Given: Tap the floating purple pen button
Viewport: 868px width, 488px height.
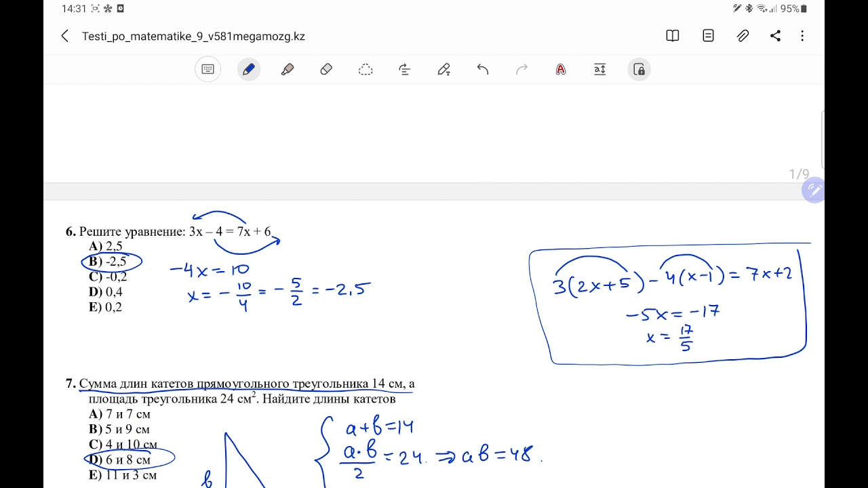Looking at the screenshot, I should click(812, 191).
